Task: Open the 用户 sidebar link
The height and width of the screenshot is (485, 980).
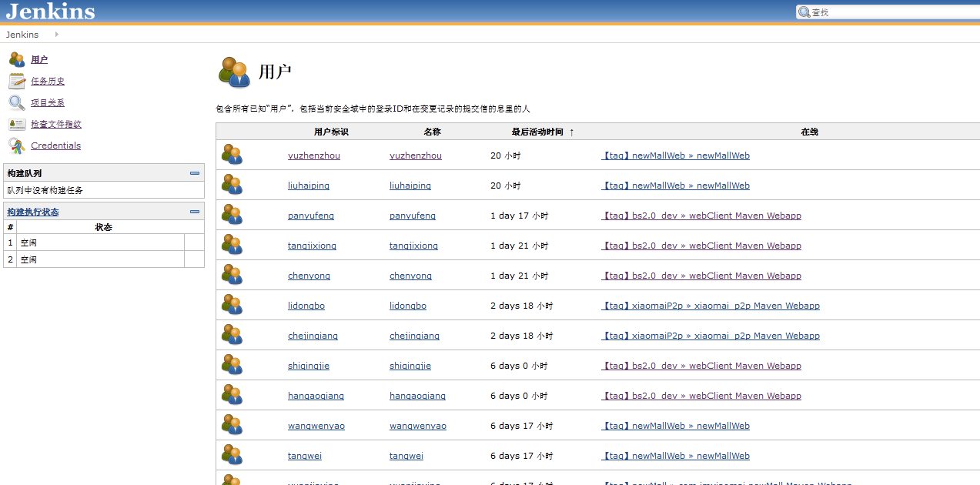Action: pyautogui.click(x=39, y=59)
